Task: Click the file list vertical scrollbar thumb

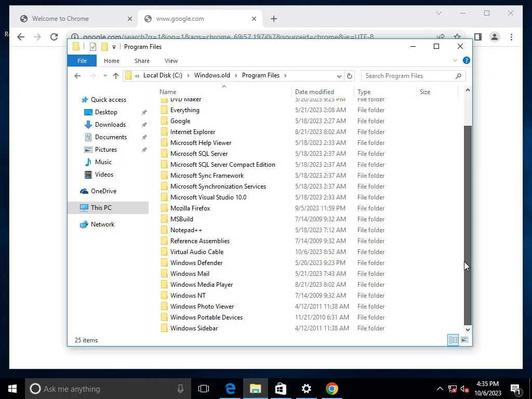Action: (x=468, y=225)
